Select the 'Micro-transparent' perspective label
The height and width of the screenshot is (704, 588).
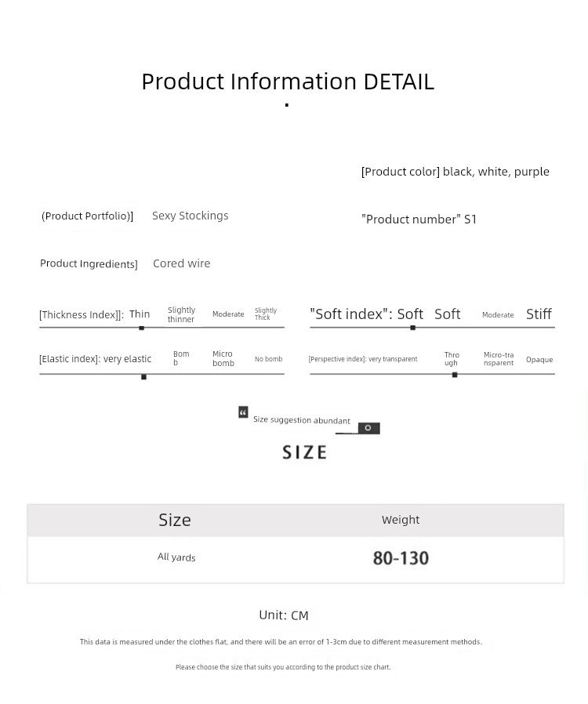[x=499, y=359]
